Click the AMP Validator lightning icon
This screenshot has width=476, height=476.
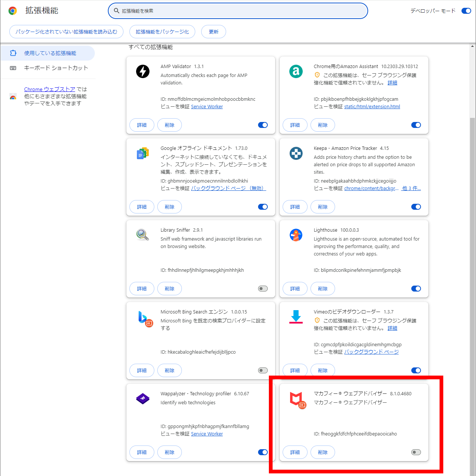[x=143, y=71]
